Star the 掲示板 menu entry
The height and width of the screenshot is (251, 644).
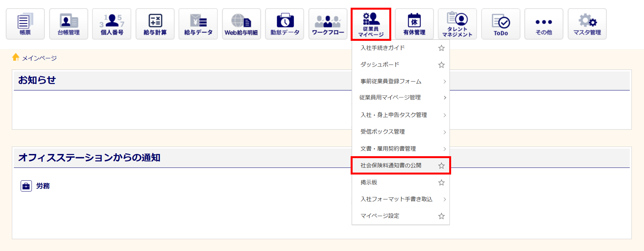[x=441, y=183]
